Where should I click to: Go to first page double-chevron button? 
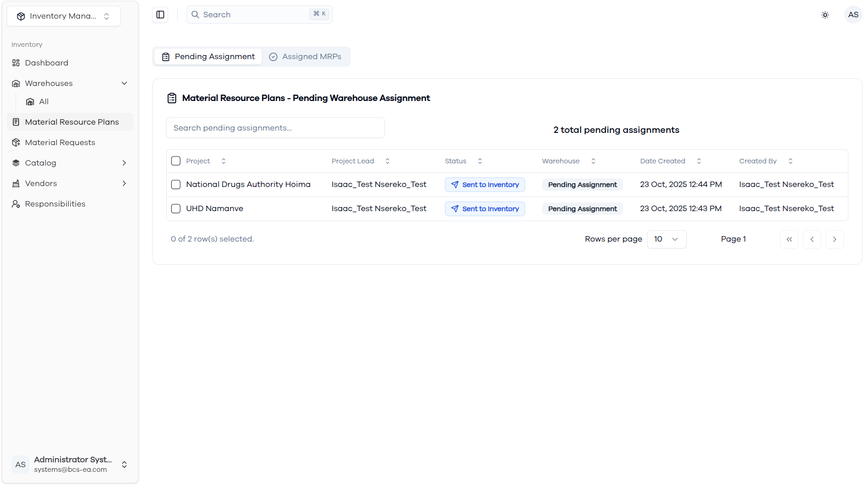pos(789,239)
